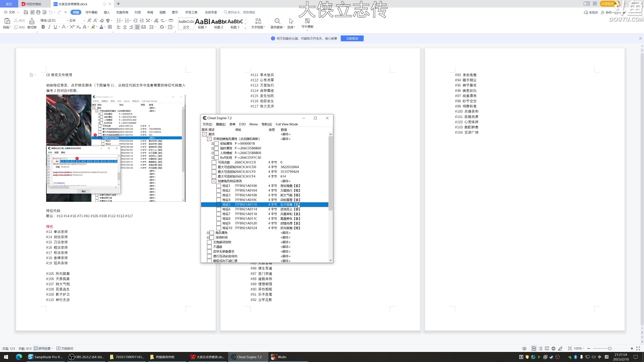The width and height of the screenshot is (644, 362).
Task: Click 拼写检查 in the status bar
Action: (x=43, y=349)
